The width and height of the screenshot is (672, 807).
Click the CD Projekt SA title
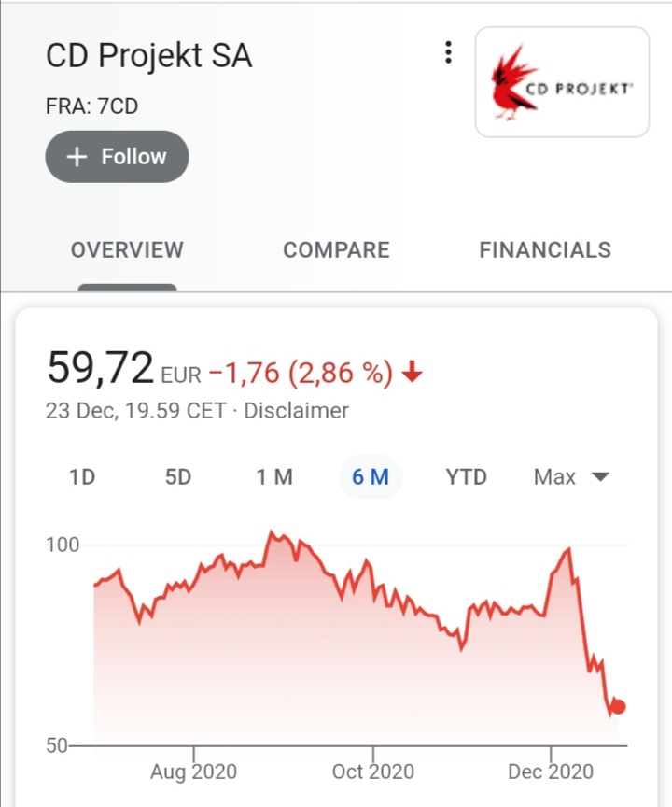(x=148, y=56)
